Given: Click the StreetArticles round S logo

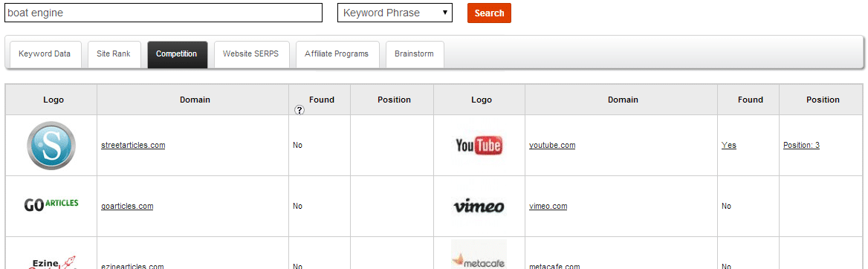Looking at the screenshot, I should (x=51, y=146).
